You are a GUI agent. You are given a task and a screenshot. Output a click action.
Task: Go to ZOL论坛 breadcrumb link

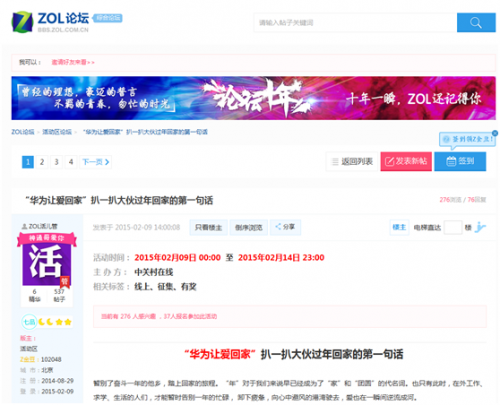click(x=23, y=132)
